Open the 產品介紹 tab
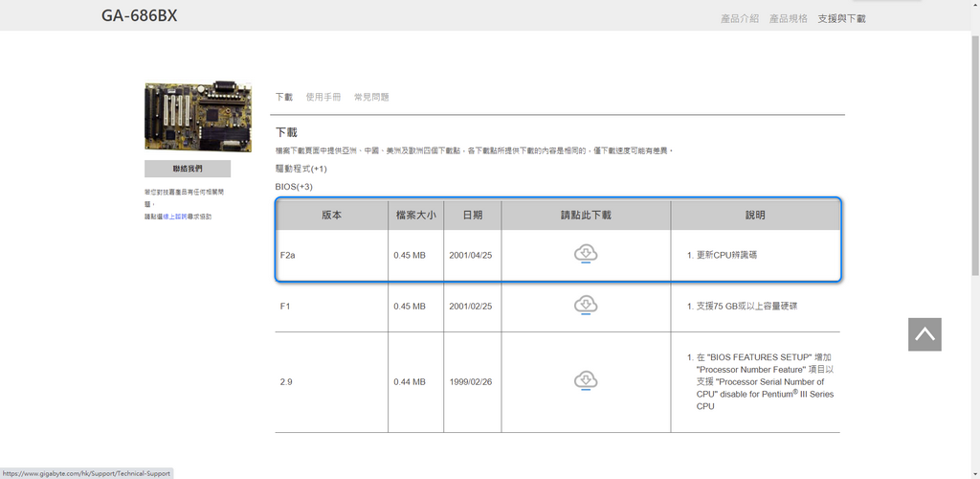 tap(740, 19)
